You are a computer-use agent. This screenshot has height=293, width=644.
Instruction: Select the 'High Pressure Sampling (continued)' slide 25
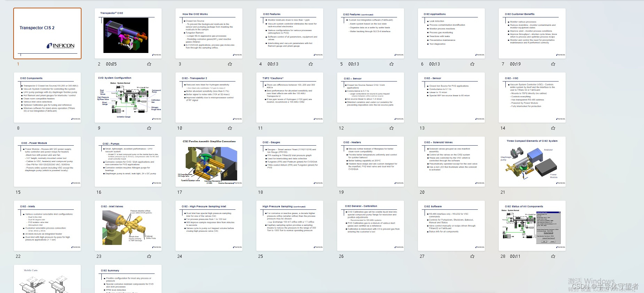pos(290,226)
